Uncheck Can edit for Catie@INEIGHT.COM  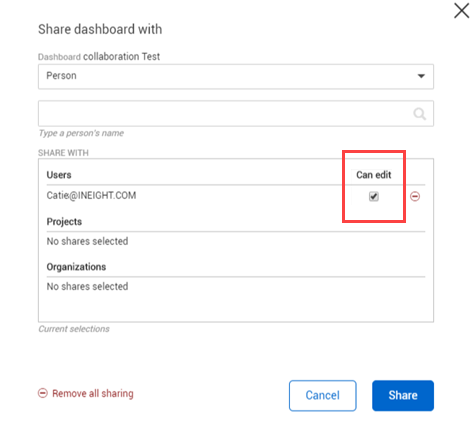(x=374, y=196)
